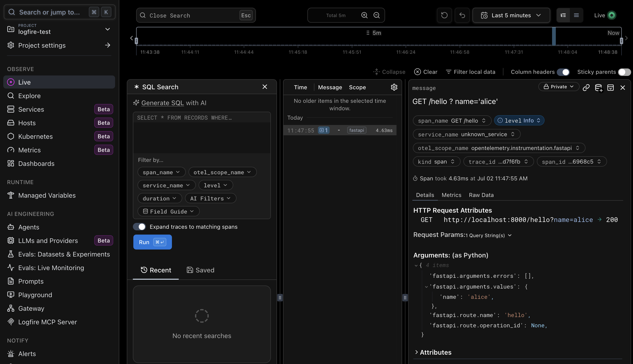633x364 pixels.
Task: Toggle the Column headers switch
Action: point(563,72)
